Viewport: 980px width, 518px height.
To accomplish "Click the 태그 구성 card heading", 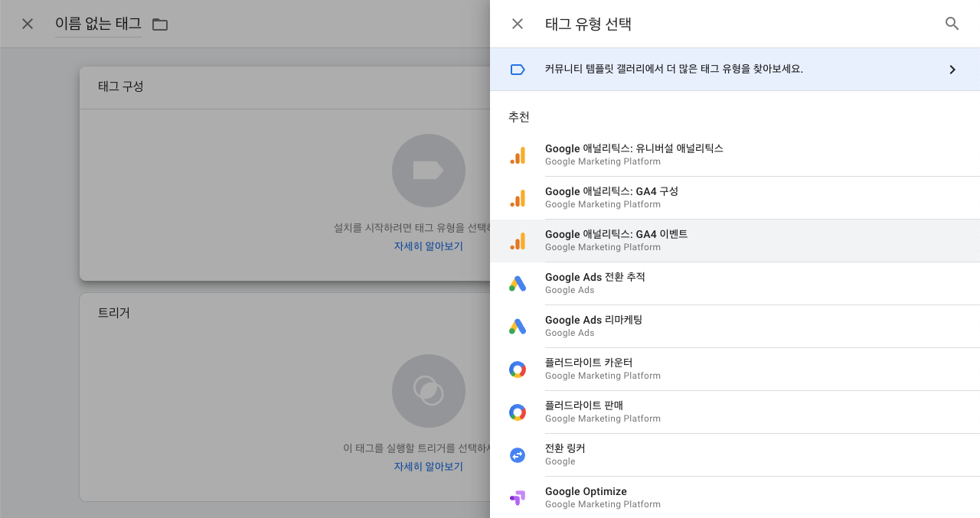I will (x=121, y=86).
